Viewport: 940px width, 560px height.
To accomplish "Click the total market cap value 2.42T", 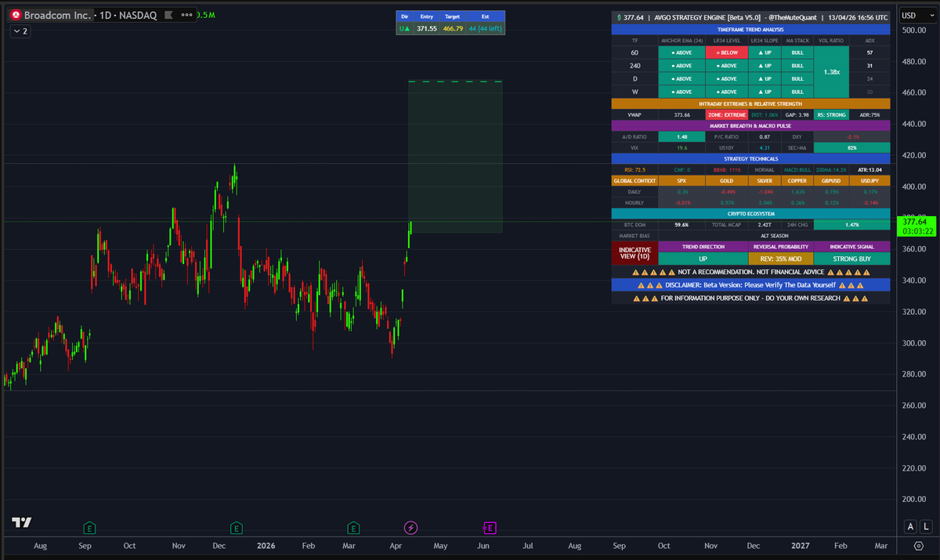I will [x=765, y=224].
